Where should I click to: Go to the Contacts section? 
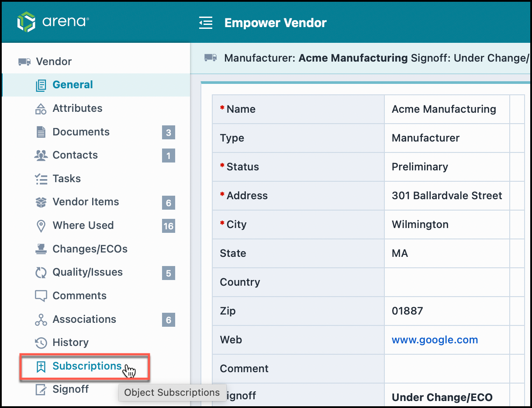tap(75, 155)
